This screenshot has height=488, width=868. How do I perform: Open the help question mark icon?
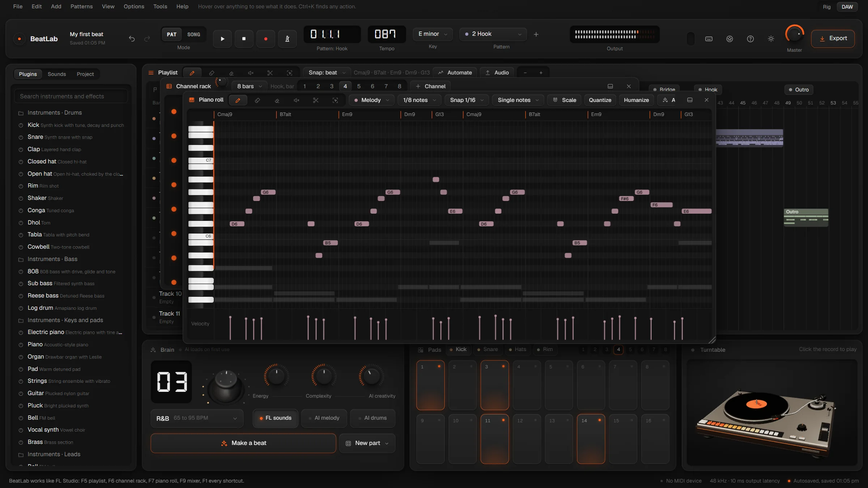point(750,39)
